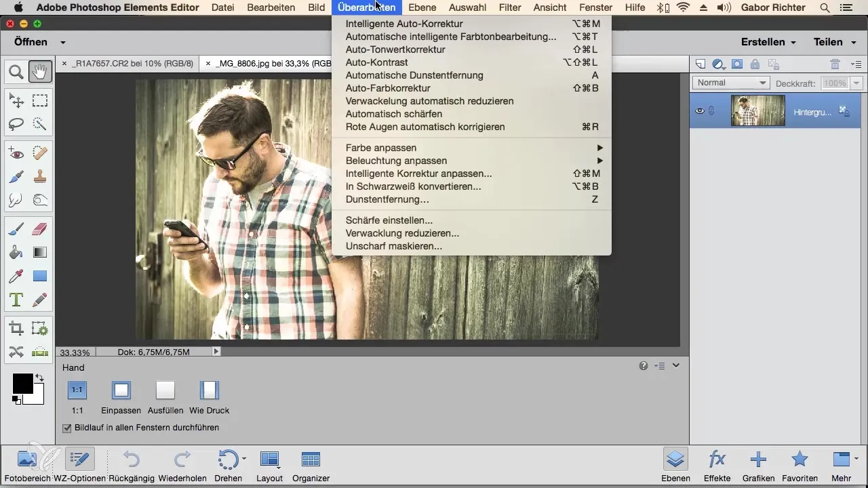Toggle visibility eye of Hintergrund layer
Screen dimensions: 868x488
click(700, 111)
